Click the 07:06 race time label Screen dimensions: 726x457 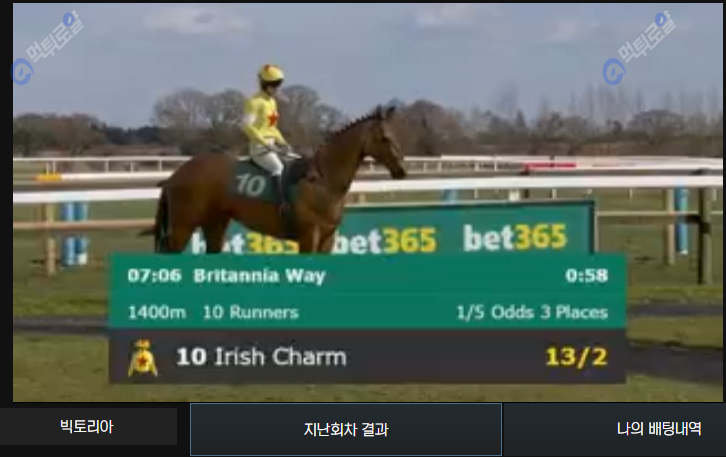pos(154,275)
